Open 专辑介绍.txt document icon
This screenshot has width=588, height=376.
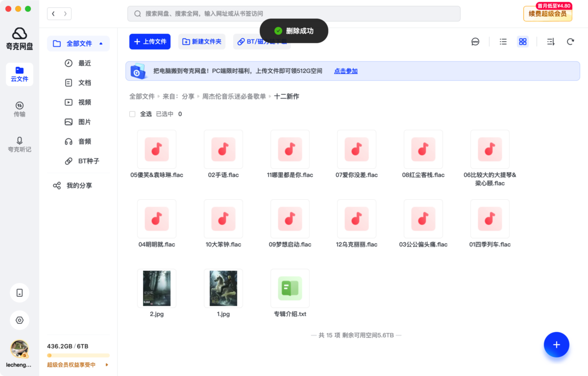pyautogui.click(x=290, y=288)
